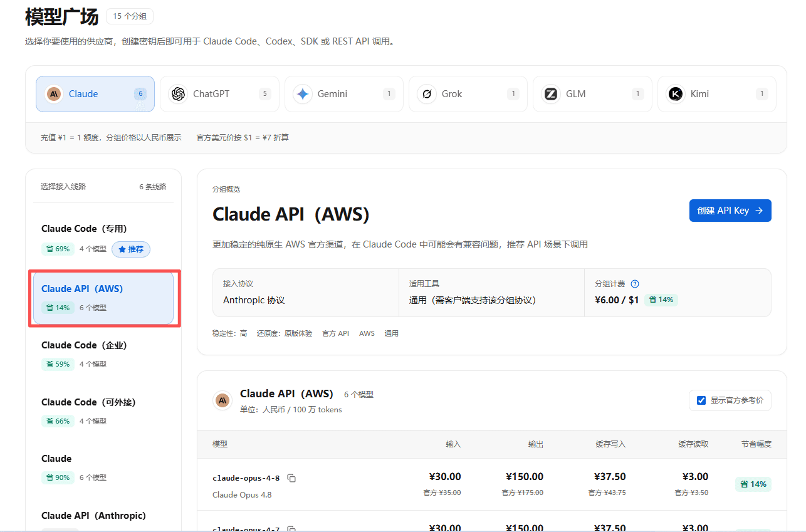
Task: Click the 单位:人民币 / 100 万 tokens note
Action: (291, 410)
